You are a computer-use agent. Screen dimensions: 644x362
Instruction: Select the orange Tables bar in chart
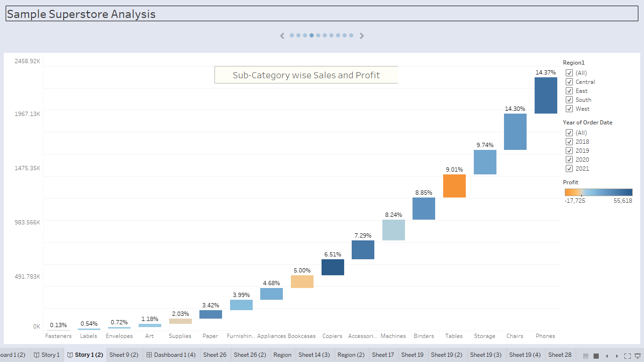coord(454,186)
